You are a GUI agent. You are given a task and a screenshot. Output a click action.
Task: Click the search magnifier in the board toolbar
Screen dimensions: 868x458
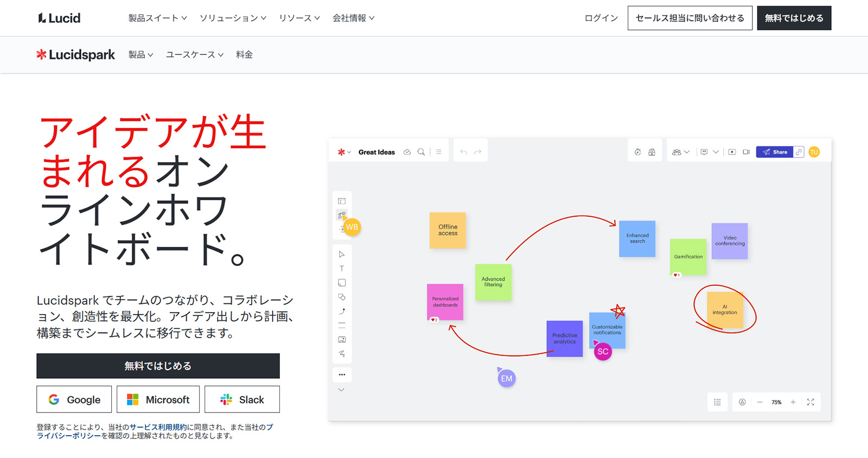[421, 152]
